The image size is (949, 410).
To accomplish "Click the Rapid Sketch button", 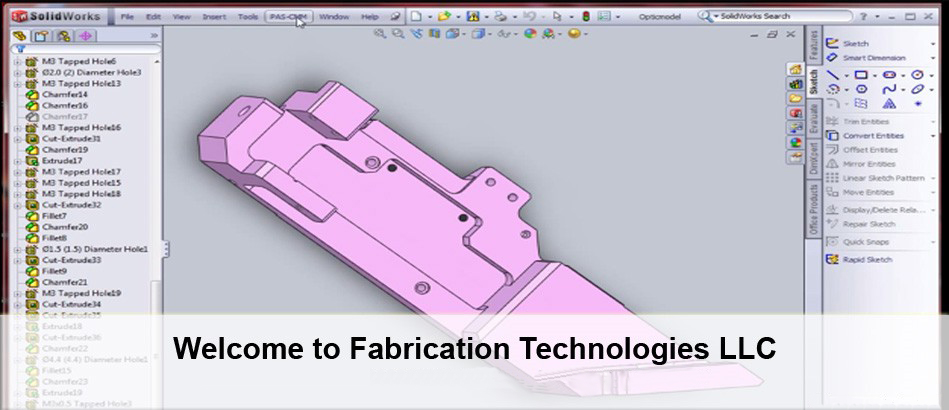I will click(x=859, y=260).
